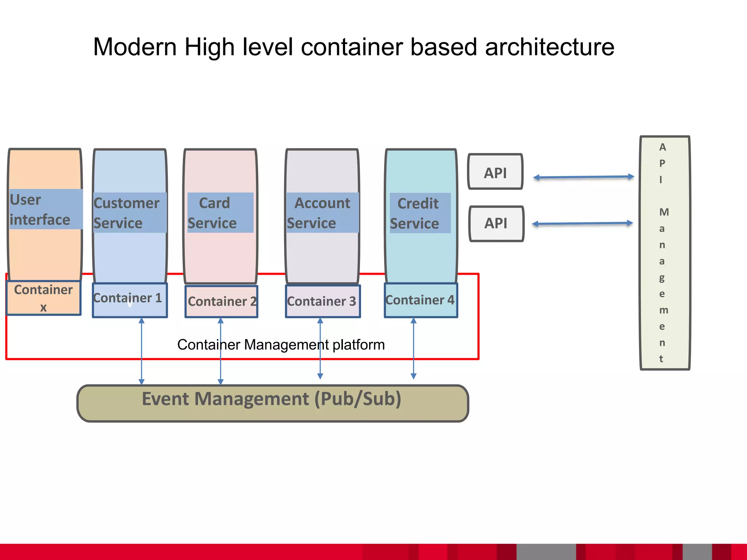Select the lower API box
This screenshot has height=560, width=747.
[x=496, y=223]
